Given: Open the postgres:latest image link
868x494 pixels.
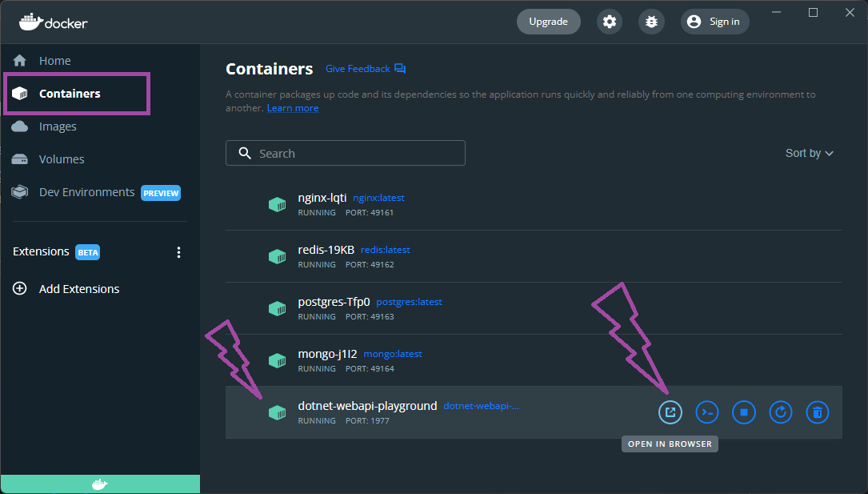Looking at the screenshot, I should (409, 302).
